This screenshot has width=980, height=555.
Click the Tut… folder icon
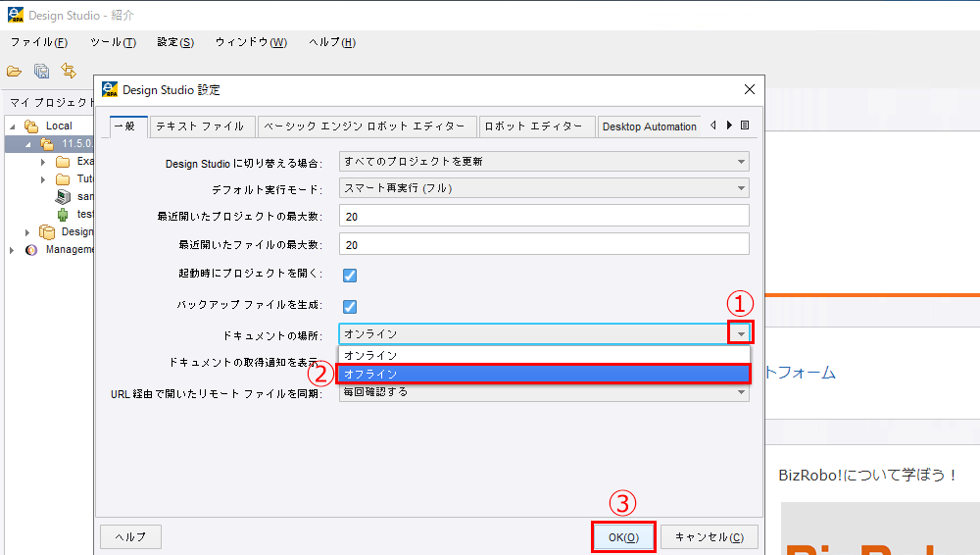[63, 178]
